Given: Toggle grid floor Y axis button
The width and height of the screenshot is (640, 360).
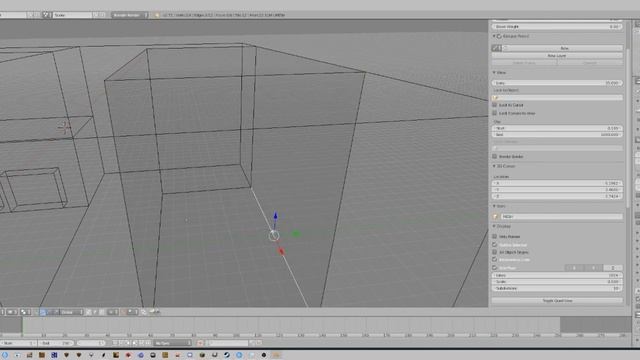Looking at the screenshot, I should pyautogui.click(x=593, y=268).
